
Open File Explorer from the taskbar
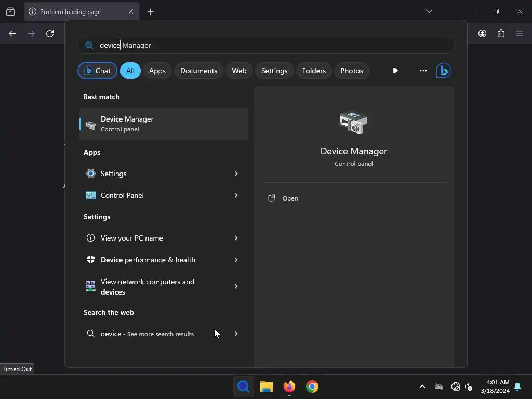tap(267, 387)
